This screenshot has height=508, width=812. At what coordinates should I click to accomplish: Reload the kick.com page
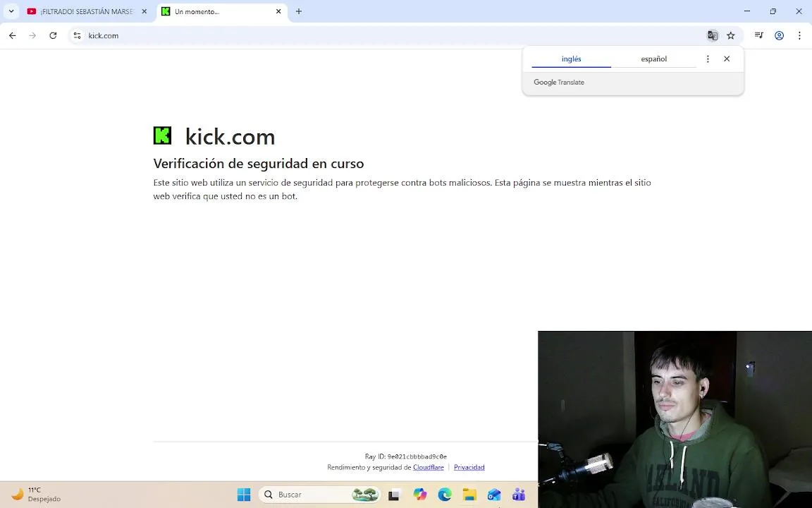[53, 36]
